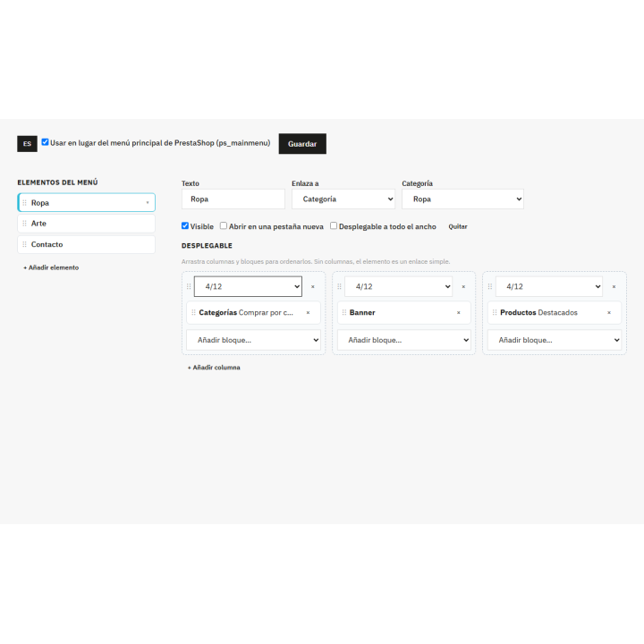Open Añadir bloque dropdown under Banner
Viewport: 644px width, 644px height.
point(404,340)
